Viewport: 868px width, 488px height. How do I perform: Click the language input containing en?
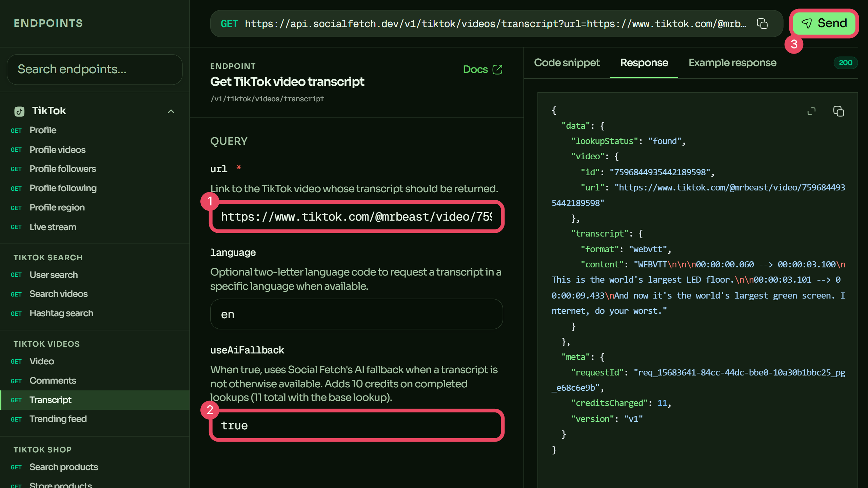[357, 314]
